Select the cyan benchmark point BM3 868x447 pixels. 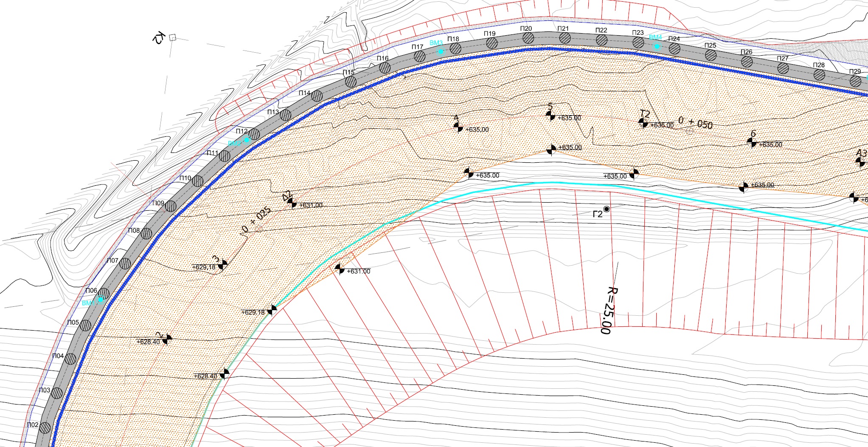441,51
